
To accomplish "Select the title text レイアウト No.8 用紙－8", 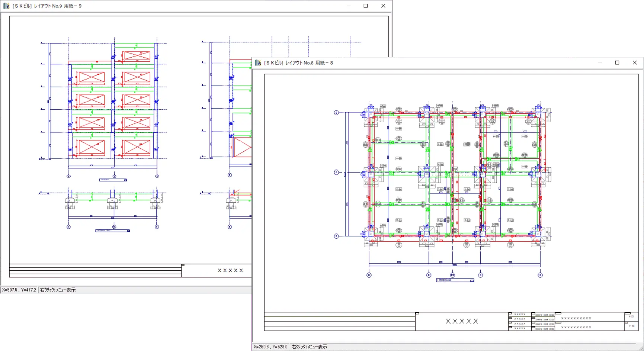I will point(309,63).
